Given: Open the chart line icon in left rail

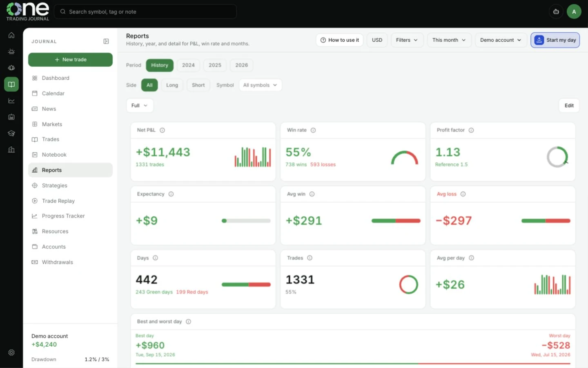Looking at the screenshot, I should pos(11,101).
